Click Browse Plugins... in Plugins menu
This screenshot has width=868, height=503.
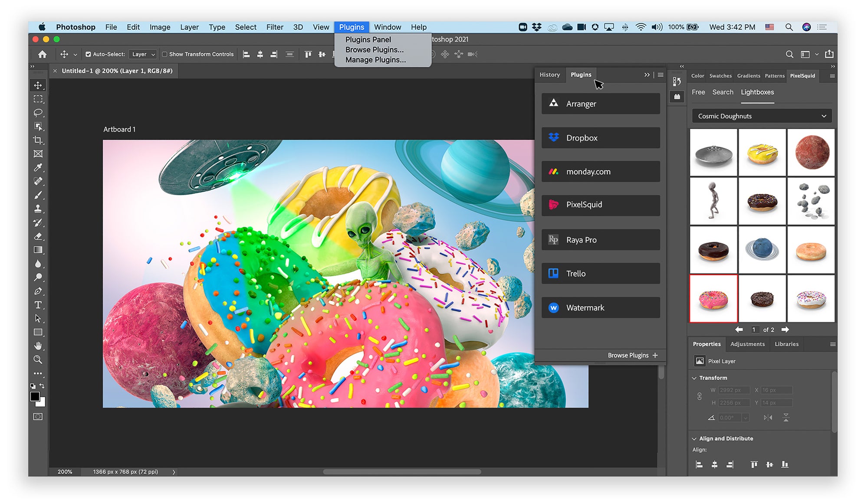click(x=374, y=49)
